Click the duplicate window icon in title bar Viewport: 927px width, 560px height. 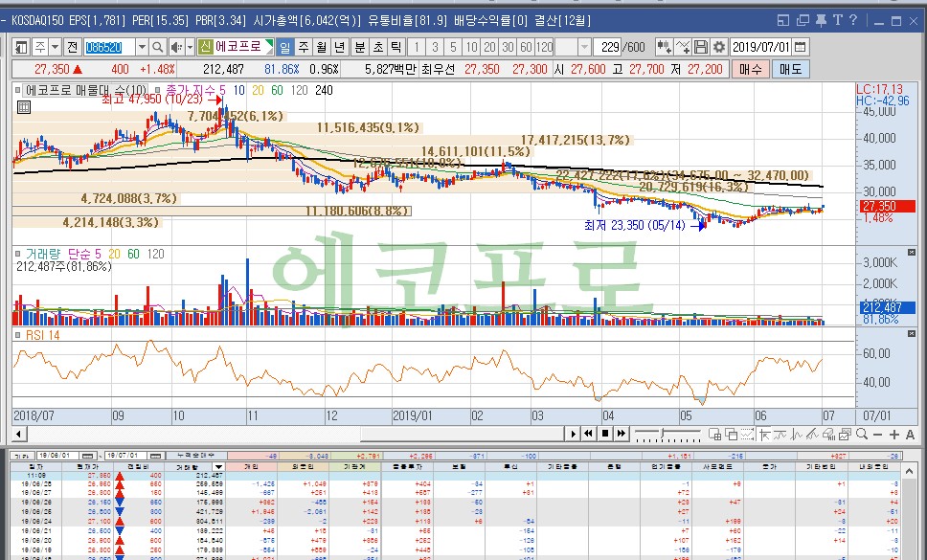(803, 20)
